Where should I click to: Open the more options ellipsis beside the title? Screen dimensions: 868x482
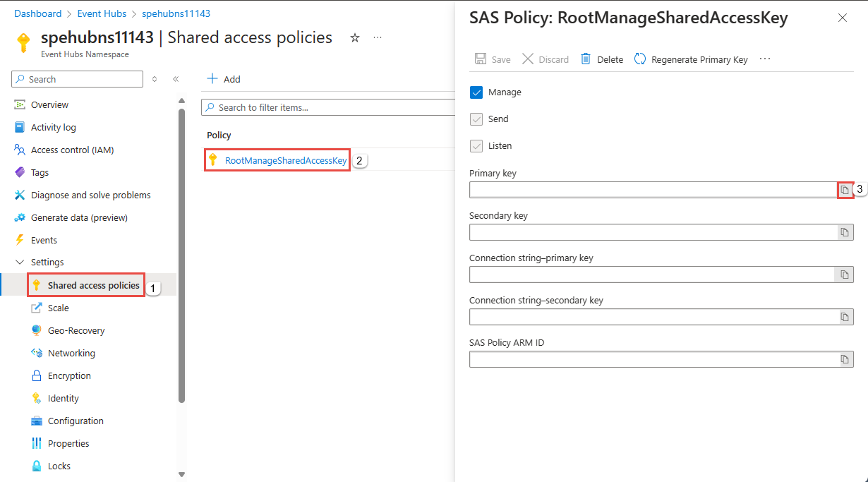coord(378,37)
